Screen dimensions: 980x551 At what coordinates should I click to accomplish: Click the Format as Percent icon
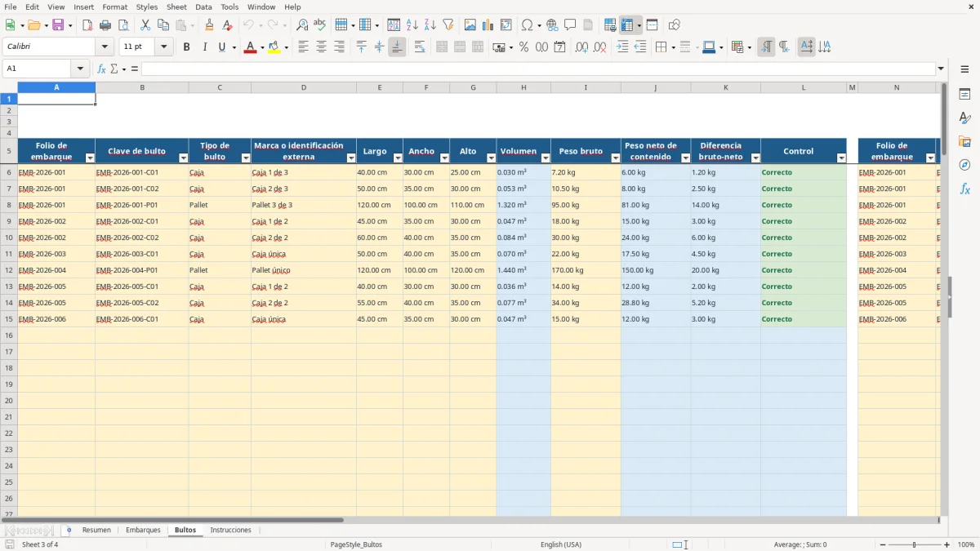point(523,47)
